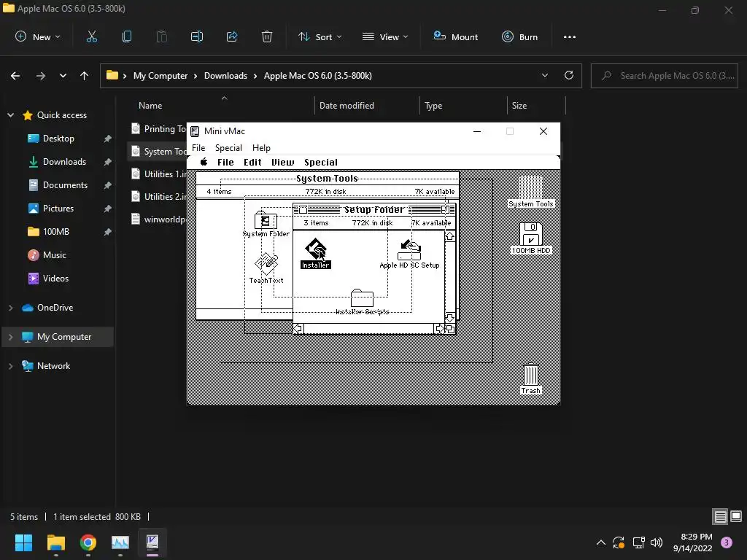Open the Mini vMac Special menu
Viewport: 747px width, 560px height.
[228, 147]
